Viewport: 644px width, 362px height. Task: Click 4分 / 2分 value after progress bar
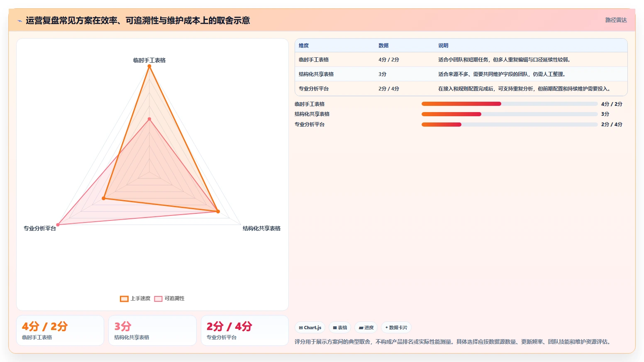(612, 104)
